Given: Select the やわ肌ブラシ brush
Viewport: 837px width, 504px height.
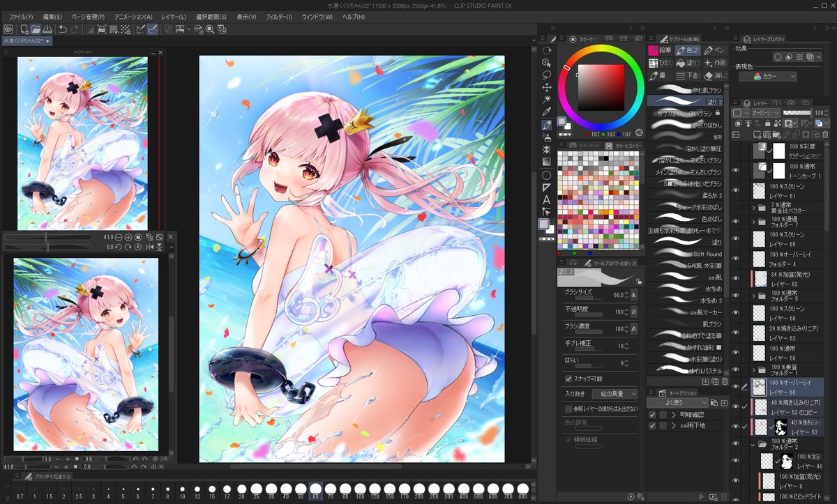Looking at the screenshot, I should (x=685, y=89).
